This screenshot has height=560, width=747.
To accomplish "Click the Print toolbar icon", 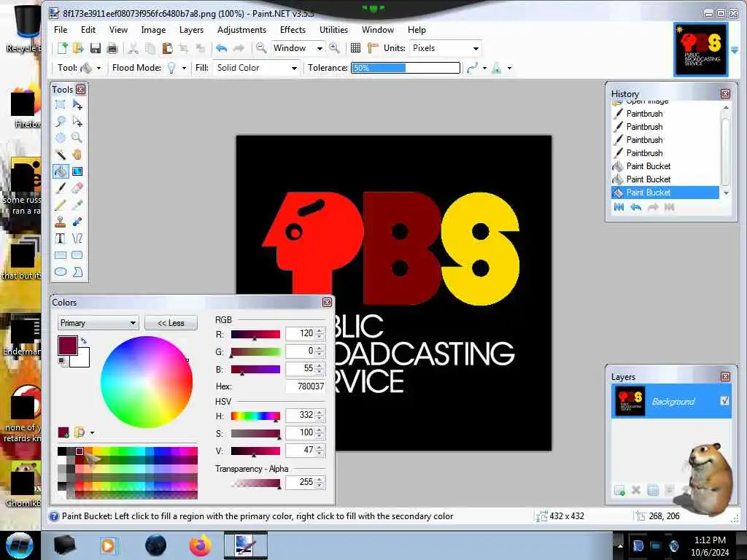I will [112, 48].
